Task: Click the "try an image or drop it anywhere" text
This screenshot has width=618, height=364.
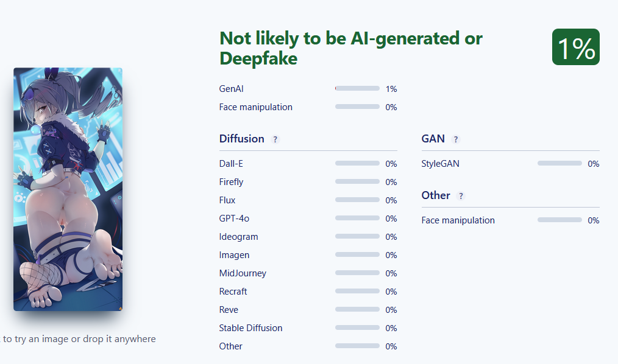Action: [79, 339]
